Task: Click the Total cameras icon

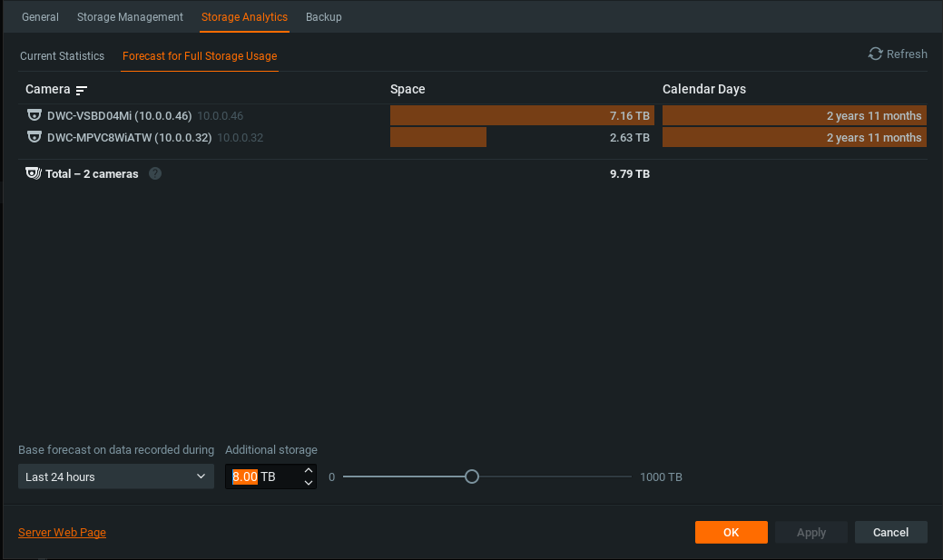Action: tap(34, 173)
